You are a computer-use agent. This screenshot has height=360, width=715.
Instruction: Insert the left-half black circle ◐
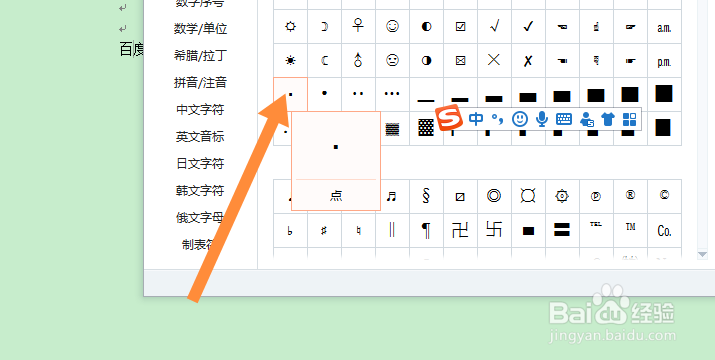426,26
